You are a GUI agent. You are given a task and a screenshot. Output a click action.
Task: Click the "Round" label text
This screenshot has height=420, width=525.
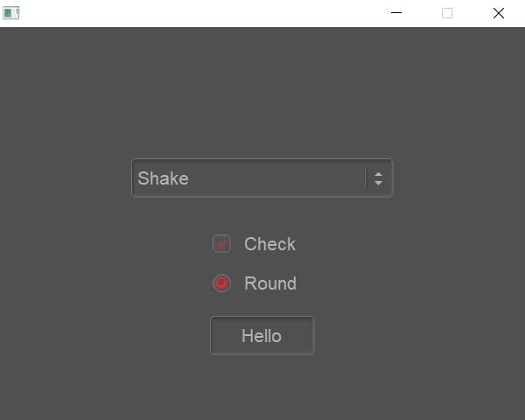tap(270, 283)
